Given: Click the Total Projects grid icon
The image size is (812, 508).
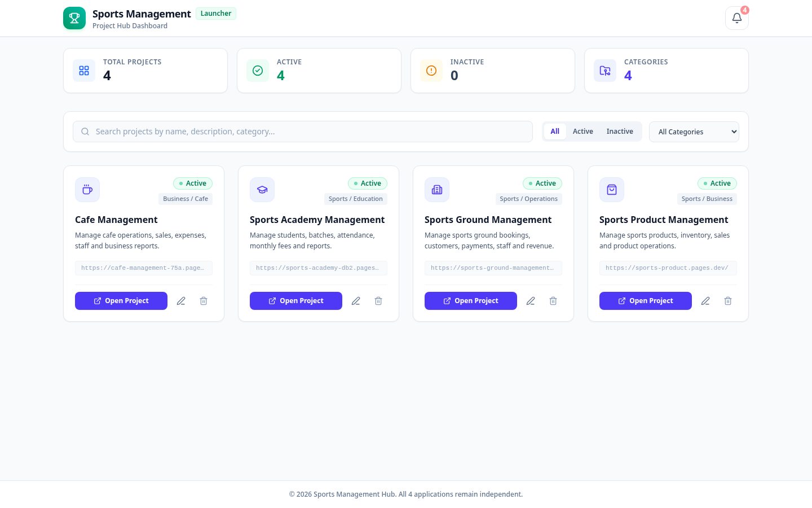Looking at the screenshot, I should (x=84, y=71).
